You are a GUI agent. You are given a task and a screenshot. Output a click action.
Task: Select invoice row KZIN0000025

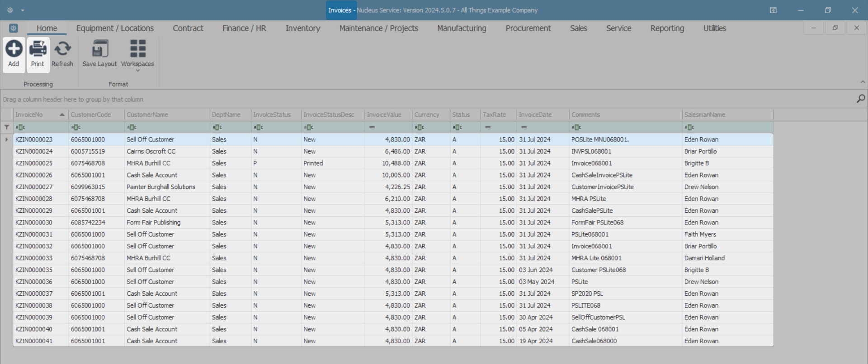[34, 163]
